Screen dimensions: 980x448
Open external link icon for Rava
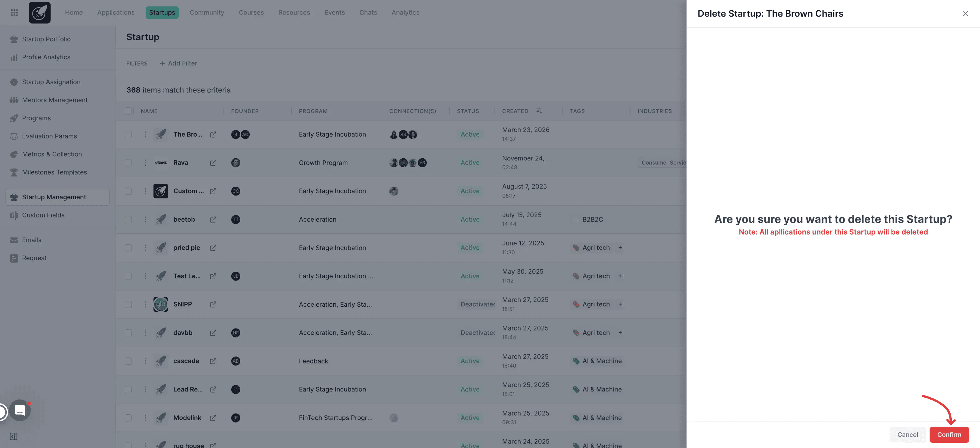coord(213,163)
